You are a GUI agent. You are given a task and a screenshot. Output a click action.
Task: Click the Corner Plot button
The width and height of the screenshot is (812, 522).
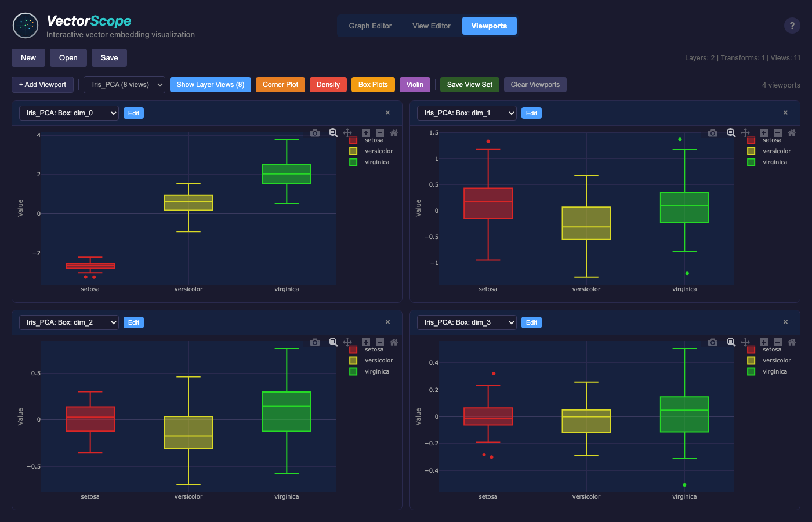tap(280, 85)
